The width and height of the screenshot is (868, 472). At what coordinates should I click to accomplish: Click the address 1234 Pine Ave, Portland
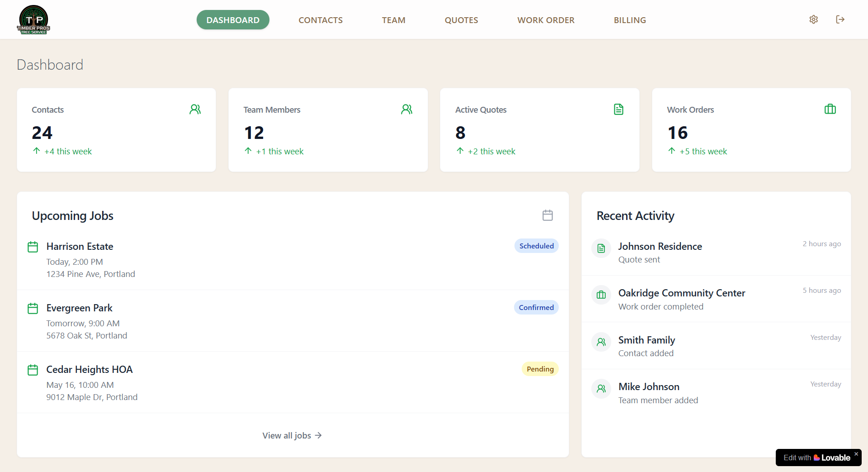pos(90,274)
